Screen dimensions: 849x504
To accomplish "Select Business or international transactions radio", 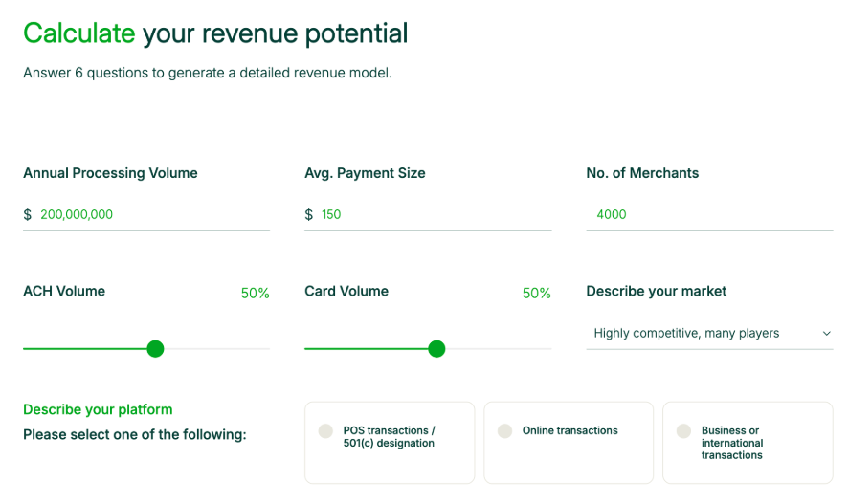I will (x=683, y=431).
